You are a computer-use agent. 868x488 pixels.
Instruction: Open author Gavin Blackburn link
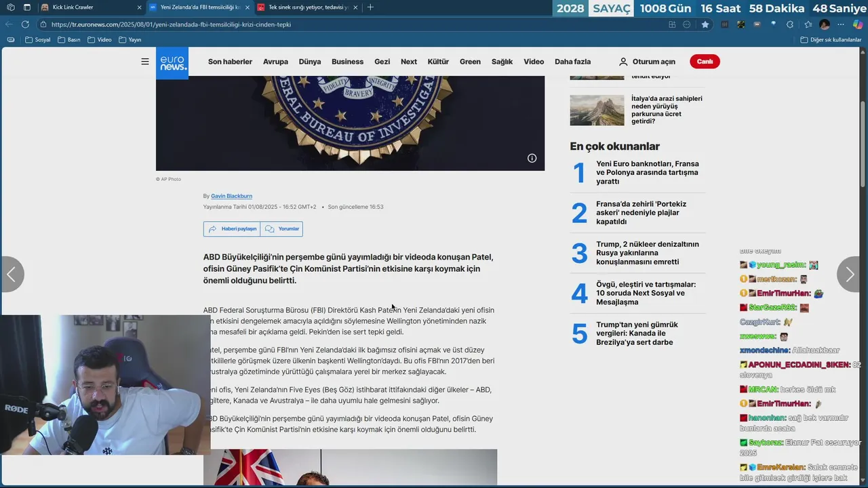[231, 196]
